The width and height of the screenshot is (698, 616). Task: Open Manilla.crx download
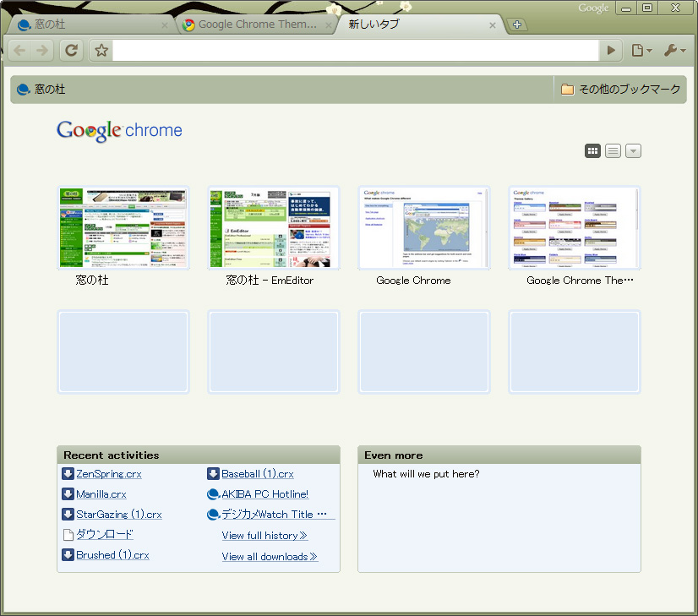click(101, 494)
